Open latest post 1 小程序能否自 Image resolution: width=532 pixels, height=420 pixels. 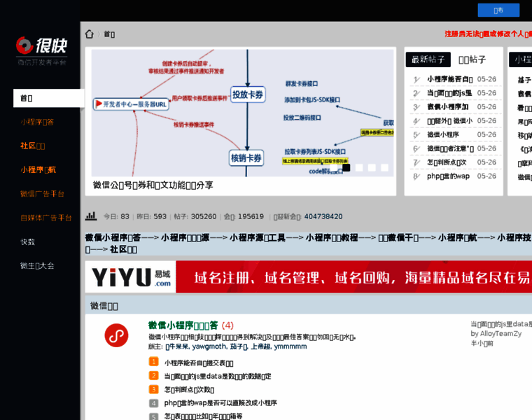pyautogui.click(x=449, y=79)
